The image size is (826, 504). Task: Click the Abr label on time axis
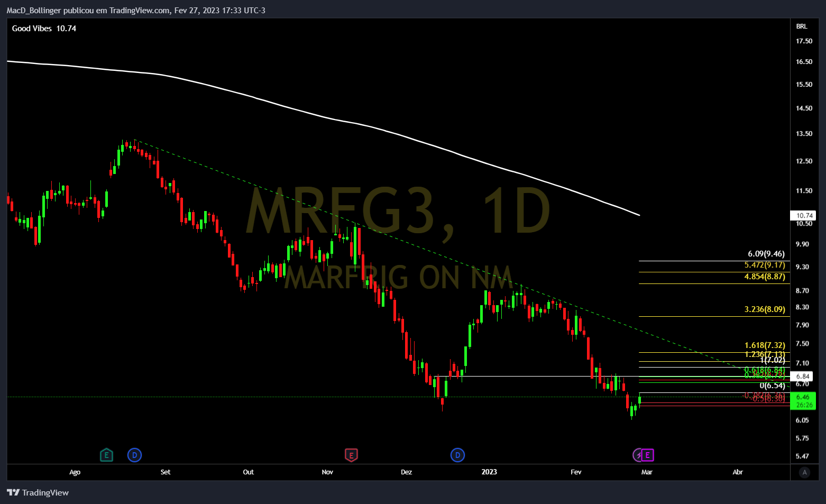coord(738,472)
